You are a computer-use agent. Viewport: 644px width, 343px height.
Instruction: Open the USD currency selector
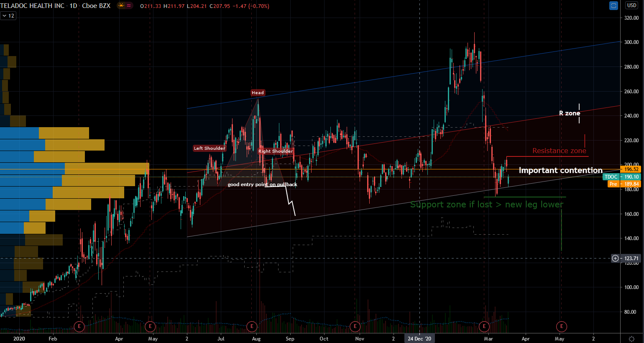pyautogui.click(x=631, y=5)
